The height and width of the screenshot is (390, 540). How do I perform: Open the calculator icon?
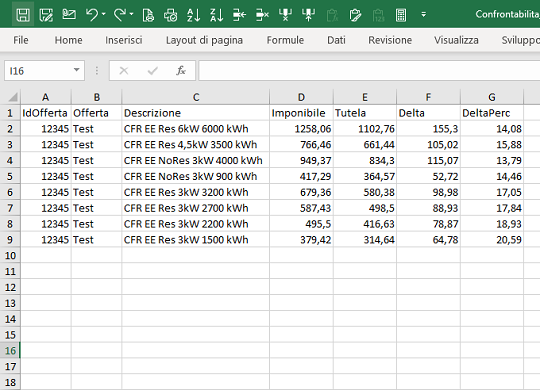point(401,15)
